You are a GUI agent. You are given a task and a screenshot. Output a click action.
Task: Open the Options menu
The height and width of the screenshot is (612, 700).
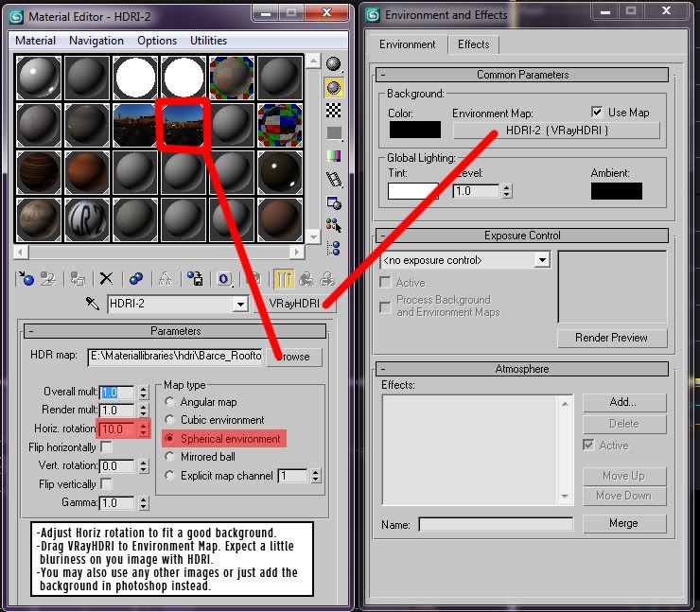click(157, 41)
